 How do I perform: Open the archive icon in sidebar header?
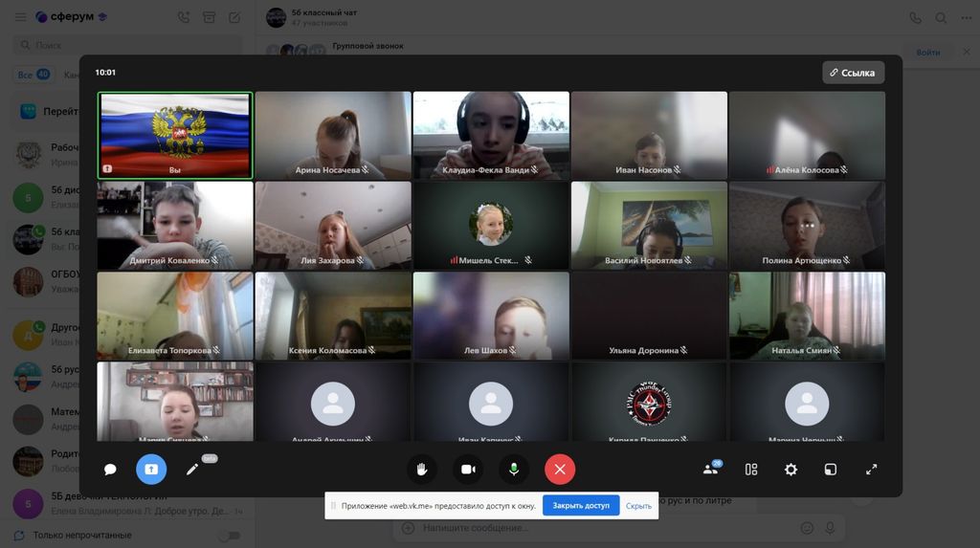coord(209,17)
